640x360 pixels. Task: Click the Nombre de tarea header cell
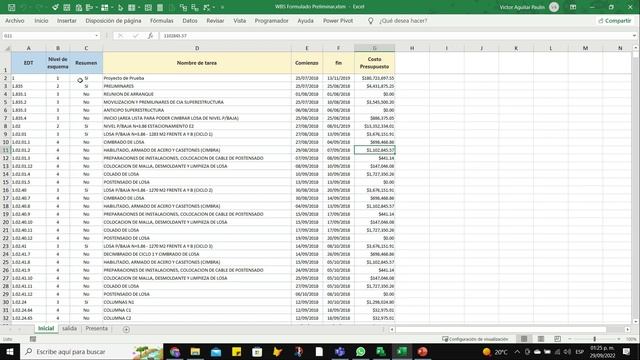coord(197,63)
